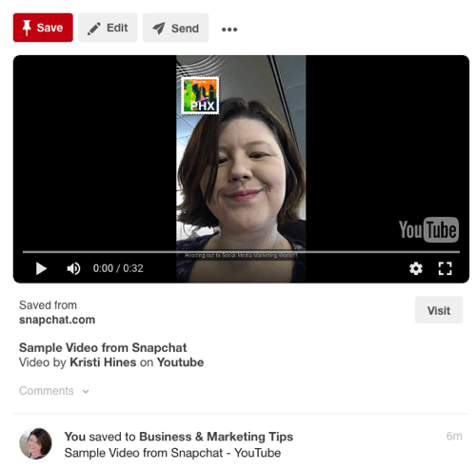Play the video with the play icon

41,268
